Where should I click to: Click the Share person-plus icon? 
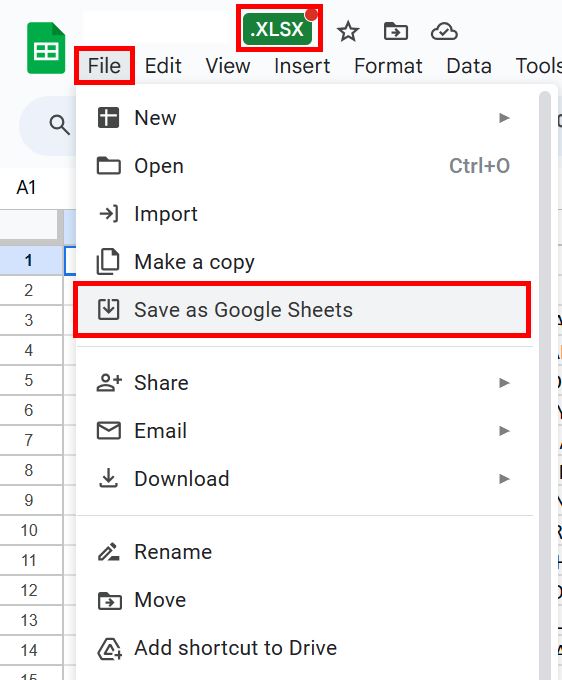pos(109,383)
